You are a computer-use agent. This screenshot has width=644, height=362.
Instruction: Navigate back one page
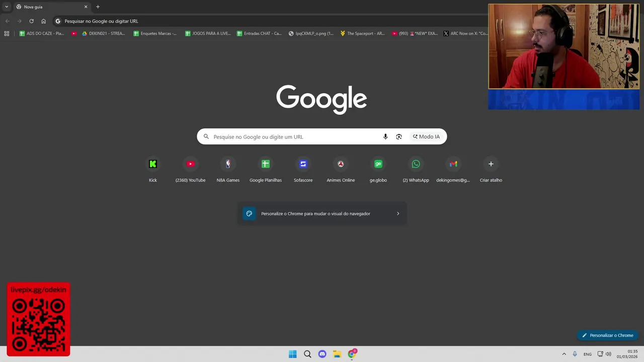click(x=7, y=21)
